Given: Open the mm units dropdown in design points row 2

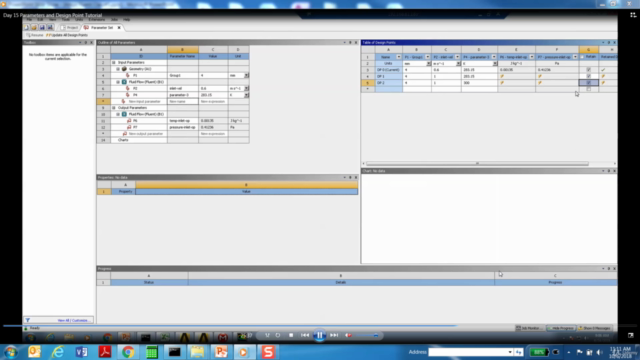Looking at the screenshot, I should point(428,64).
